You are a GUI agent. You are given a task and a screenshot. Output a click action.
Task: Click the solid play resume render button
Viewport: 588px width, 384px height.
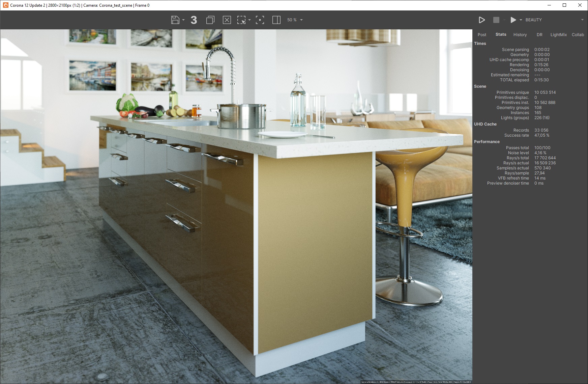coord(513,20)
